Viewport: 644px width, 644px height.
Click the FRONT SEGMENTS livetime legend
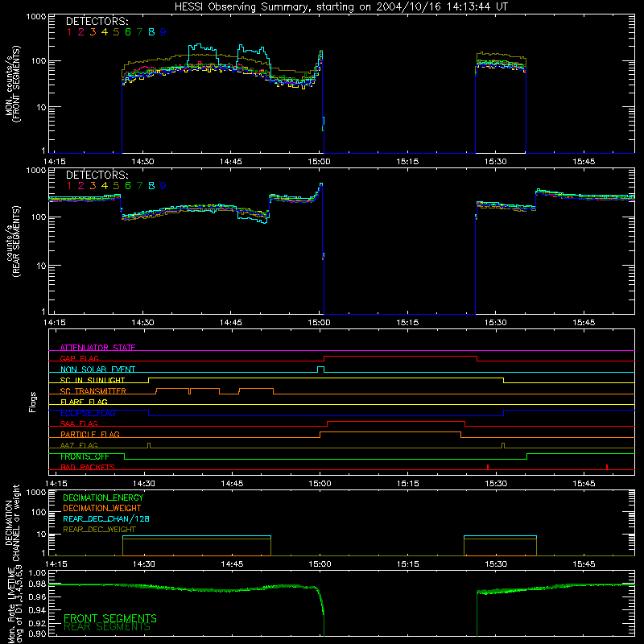110,618
